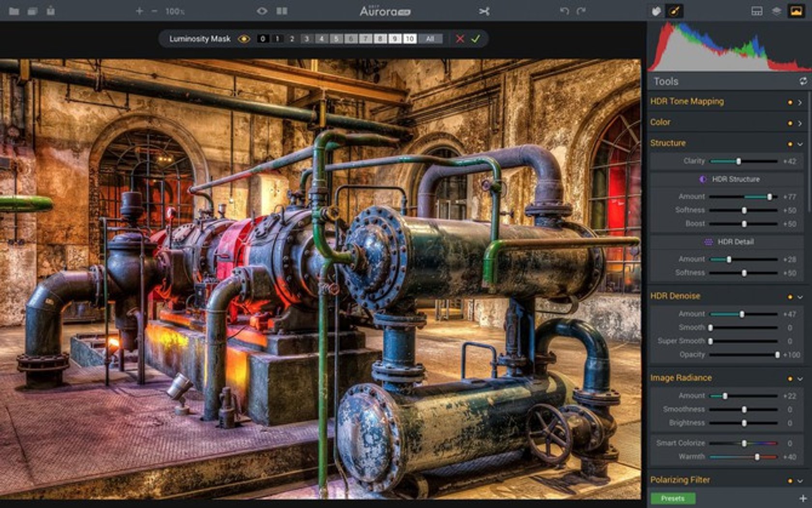Viewport: 812px width, 508px height.
Task: Open a file using the folder icon
Action: pos(14,11)
